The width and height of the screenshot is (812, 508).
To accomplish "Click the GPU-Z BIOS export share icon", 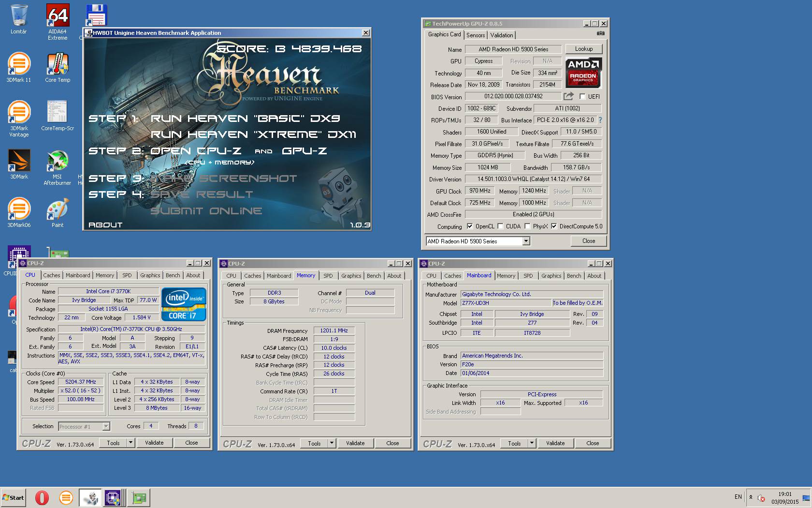I will (x=569, y=96).
